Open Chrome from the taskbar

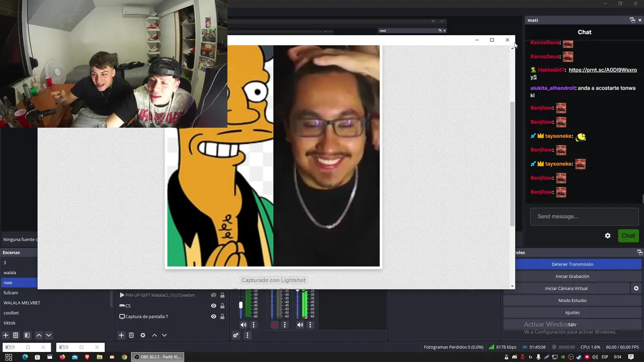click(x=124, y=357)
